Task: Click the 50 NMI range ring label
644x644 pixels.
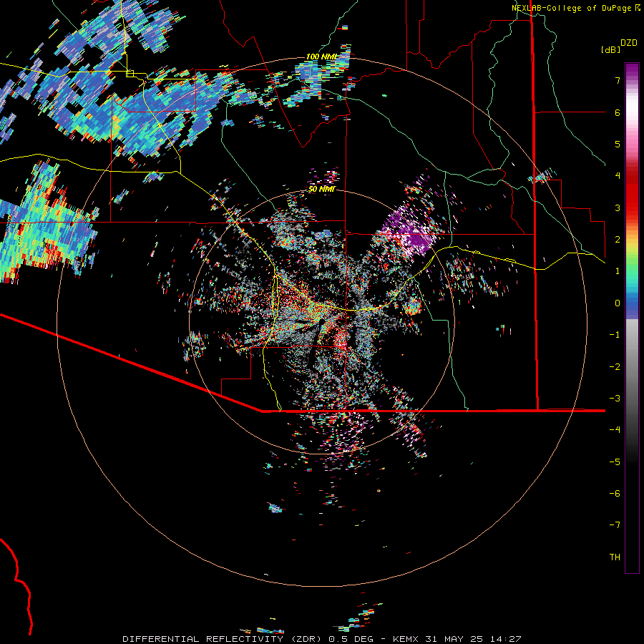Action: (x=322, y=189)
